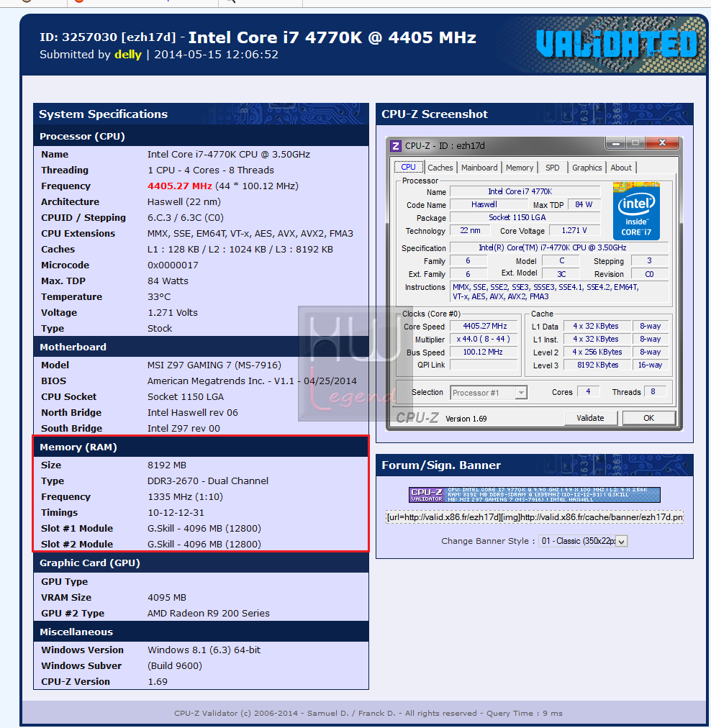Click the red 4405.27 MHz frequency value

[x=180, y=186]
